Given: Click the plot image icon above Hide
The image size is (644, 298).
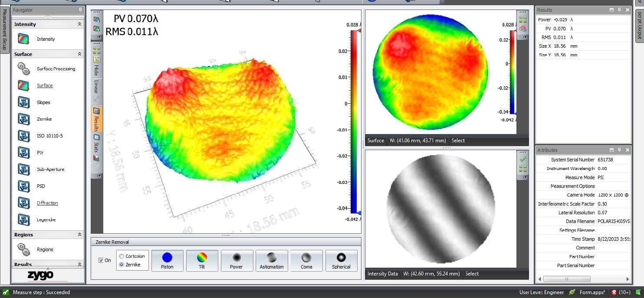Looking at the screenshot, I should point(97,59).
